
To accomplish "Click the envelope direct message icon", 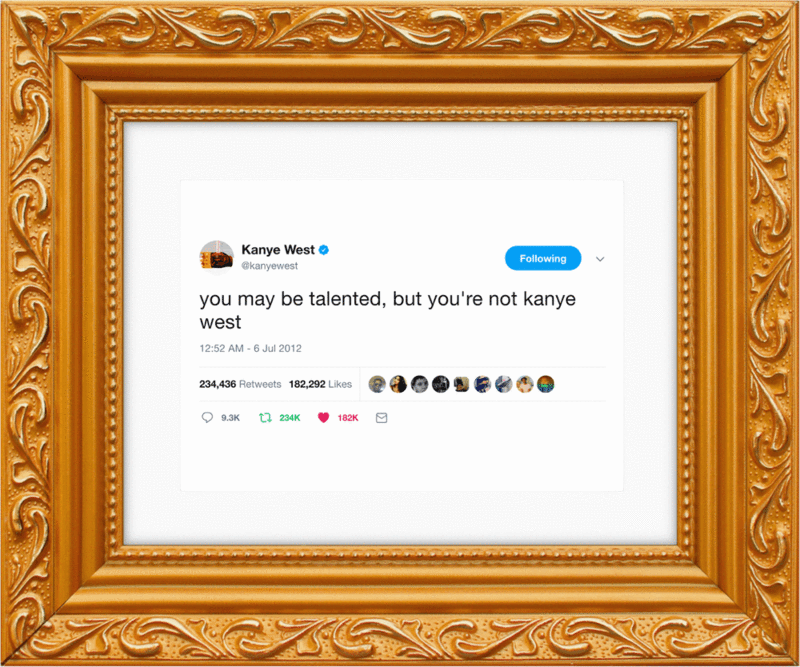I will coord(381,418).
